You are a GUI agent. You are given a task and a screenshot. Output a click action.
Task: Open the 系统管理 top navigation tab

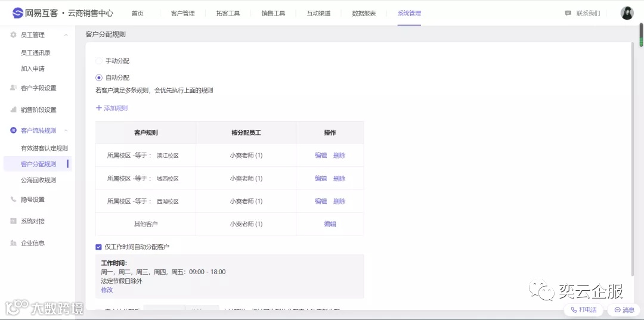[x=409, y=13]
